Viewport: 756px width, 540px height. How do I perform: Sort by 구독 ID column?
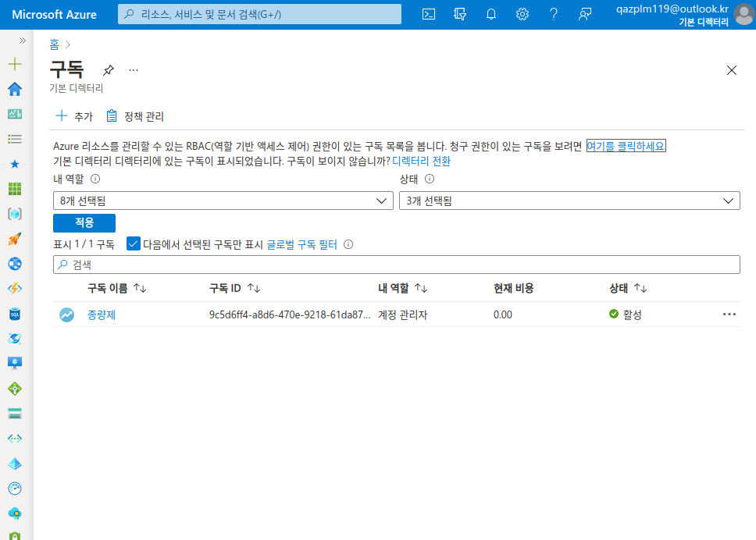click(235, 288)
